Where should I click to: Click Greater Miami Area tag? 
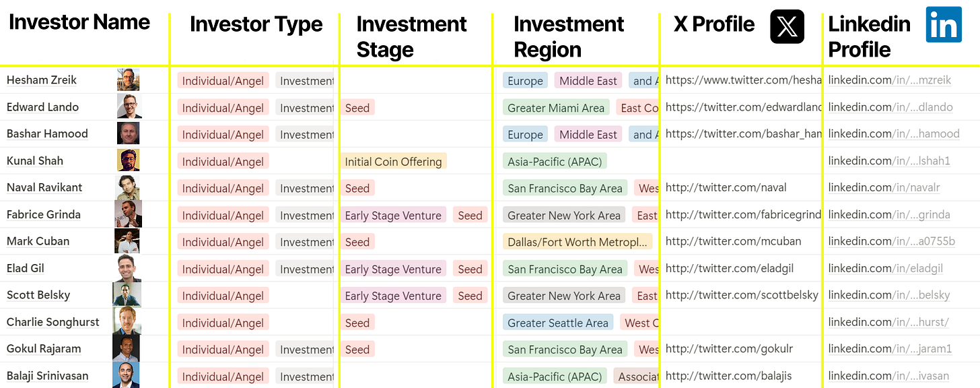pyautogui.click(x=556, y=108)
